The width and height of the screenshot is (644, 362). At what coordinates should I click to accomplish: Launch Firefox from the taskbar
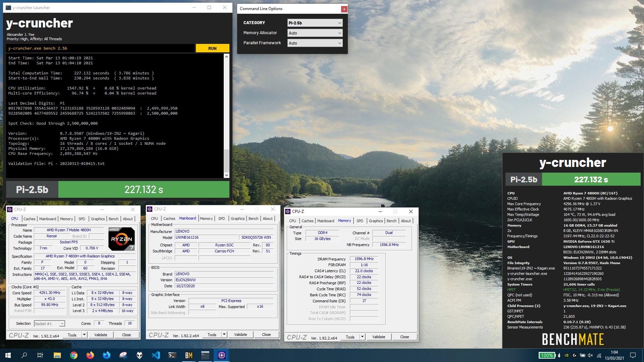coord(90,355)
